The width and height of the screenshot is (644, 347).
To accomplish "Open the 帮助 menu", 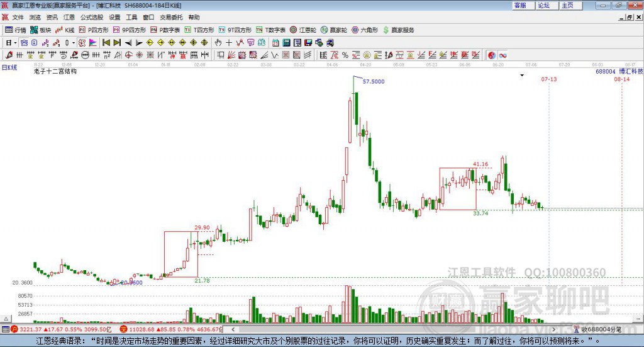I will [x=194, y=17].
